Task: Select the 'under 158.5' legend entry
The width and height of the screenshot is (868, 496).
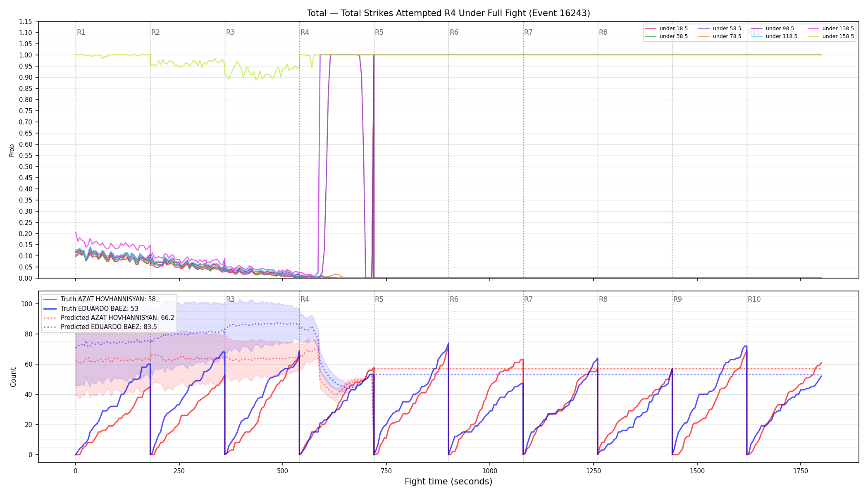Action: 831,36
